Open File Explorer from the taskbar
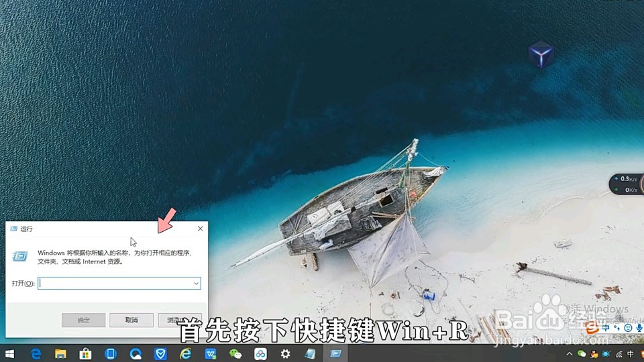 [60, 354]
